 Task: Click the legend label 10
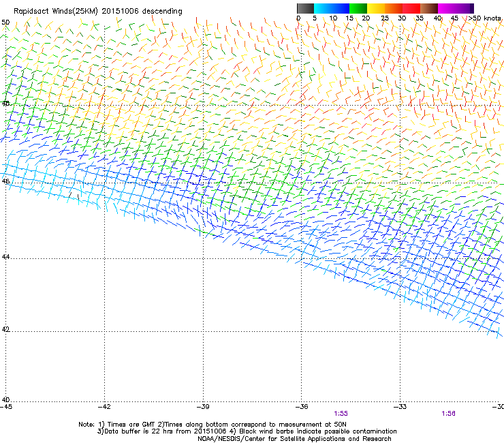[x=333, y=18]
